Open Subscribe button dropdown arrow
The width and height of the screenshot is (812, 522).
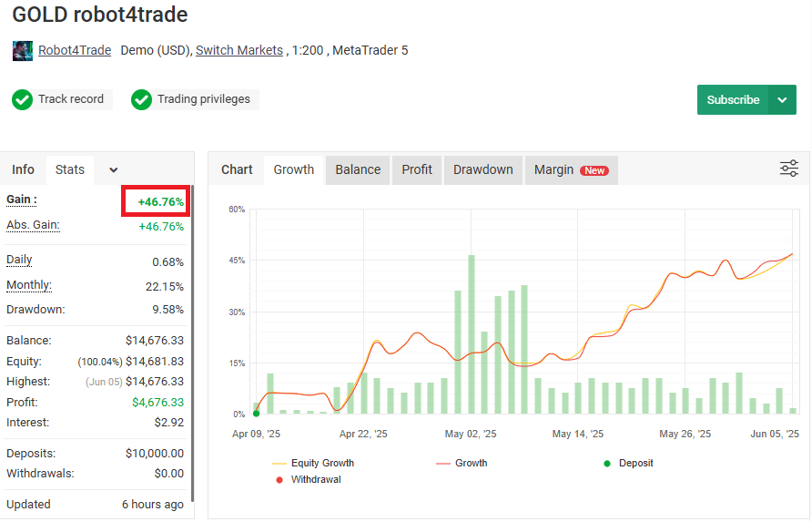(x=782, y=100)
